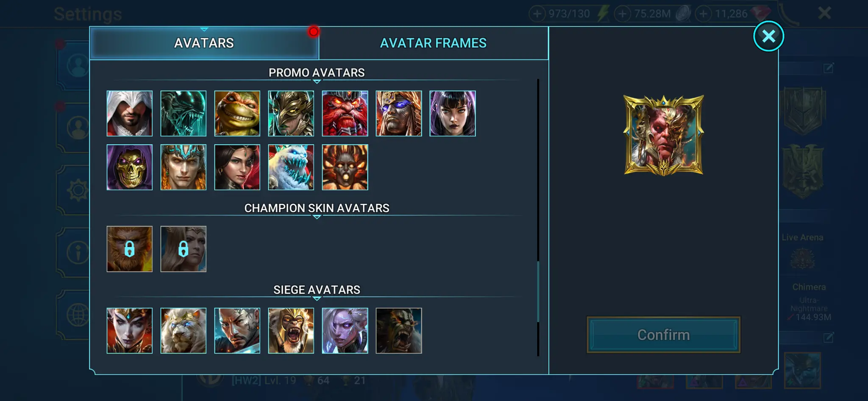Screen dimensions: 868x401
Task: Pick the orange ninja turtle avatar
Action: click(x=237, y=113)
